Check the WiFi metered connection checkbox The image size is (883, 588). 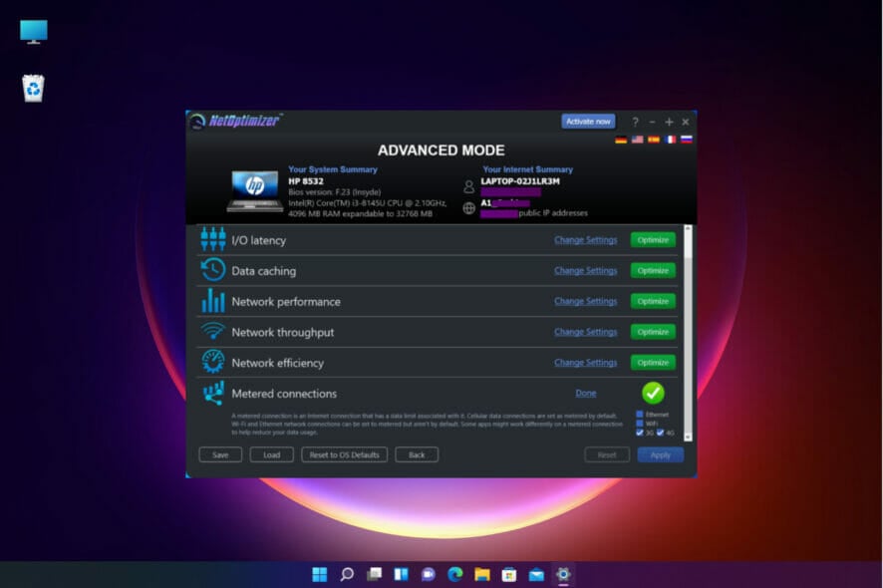638,425
